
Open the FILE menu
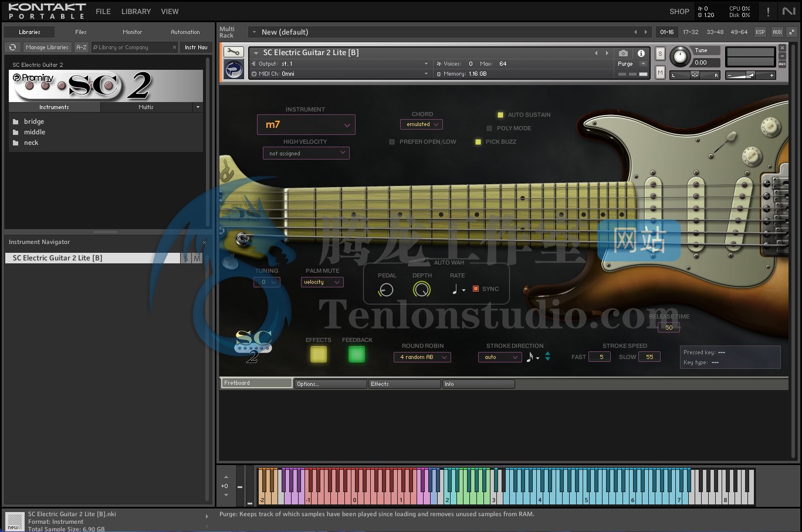pos(103,11)
